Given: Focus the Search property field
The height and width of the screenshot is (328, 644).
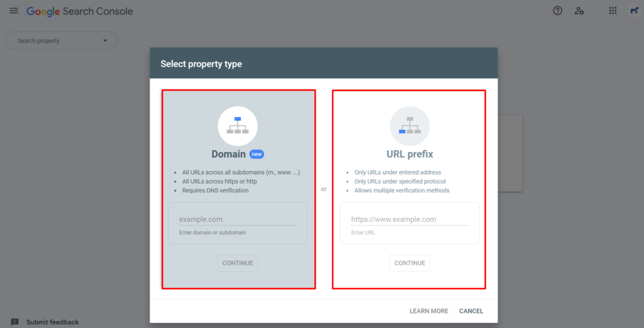Looking at the screenshot, I should click(61, 41).
